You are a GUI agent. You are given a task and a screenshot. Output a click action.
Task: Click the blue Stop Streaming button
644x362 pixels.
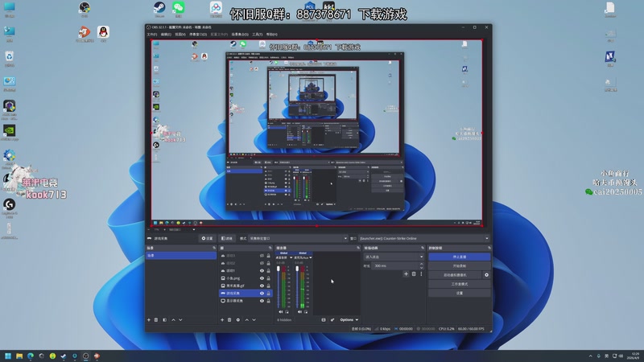pyautogui.click(x=459, y=257)
